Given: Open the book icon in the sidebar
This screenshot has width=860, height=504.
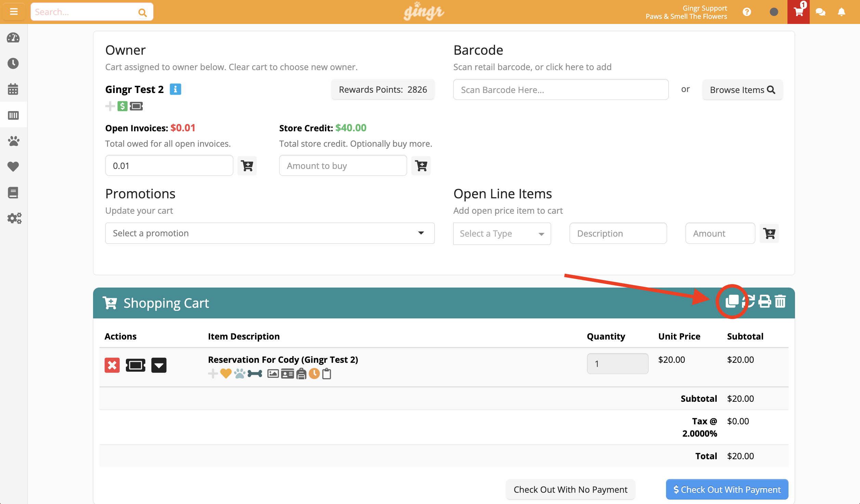Looking at the screenshot, I should (x=13, y=193).
